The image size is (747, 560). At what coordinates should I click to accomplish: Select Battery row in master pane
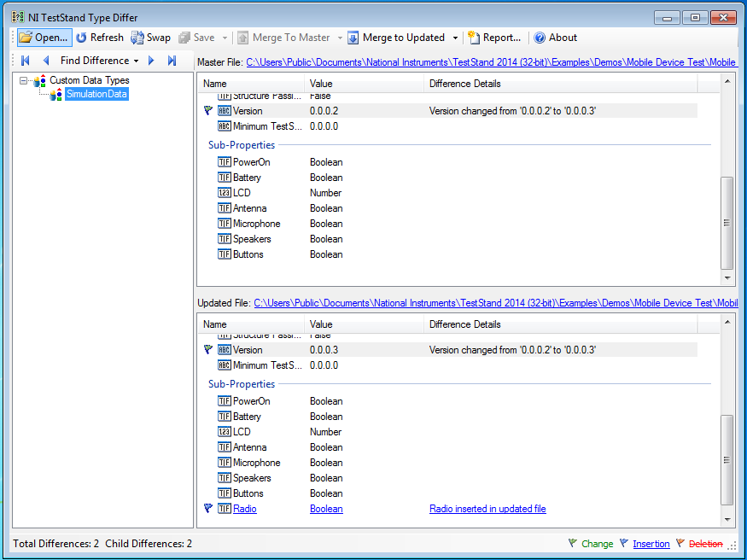448,178
